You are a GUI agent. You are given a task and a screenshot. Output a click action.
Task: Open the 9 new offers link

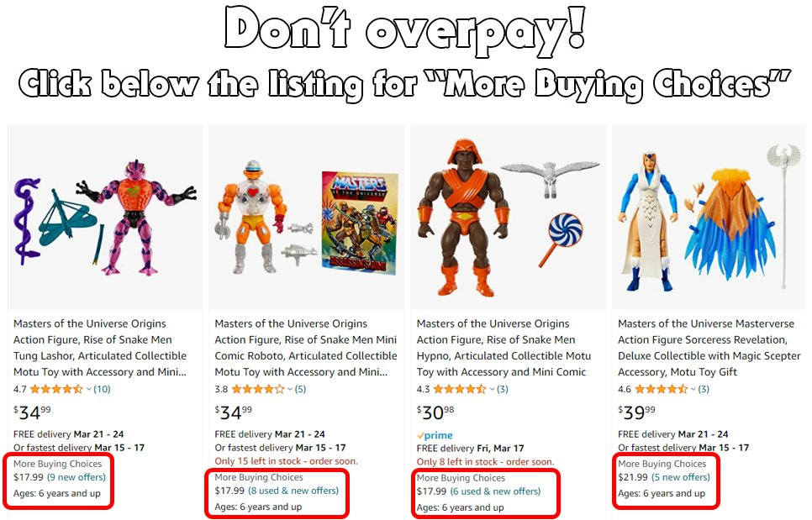[76, 477]
